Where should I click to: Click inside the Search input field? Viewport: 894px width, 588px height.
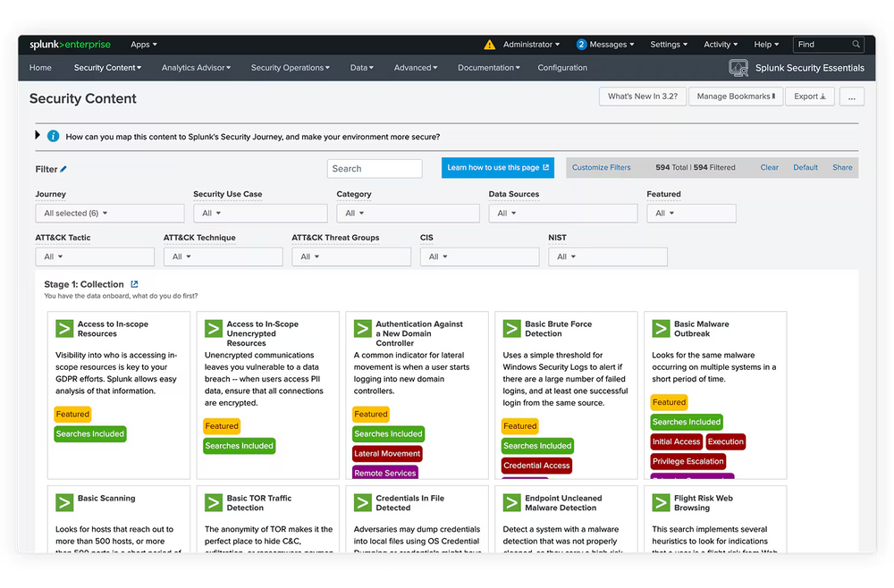pos(375,168)
